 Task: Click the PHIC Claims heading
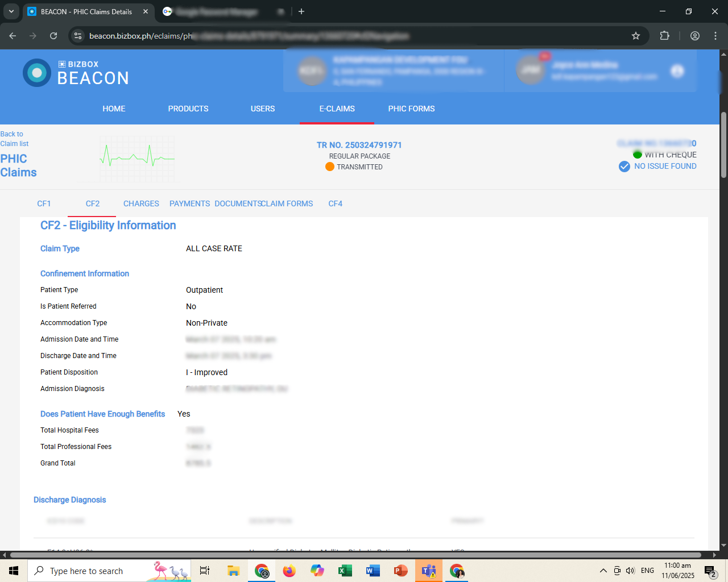tap(18, 165)
